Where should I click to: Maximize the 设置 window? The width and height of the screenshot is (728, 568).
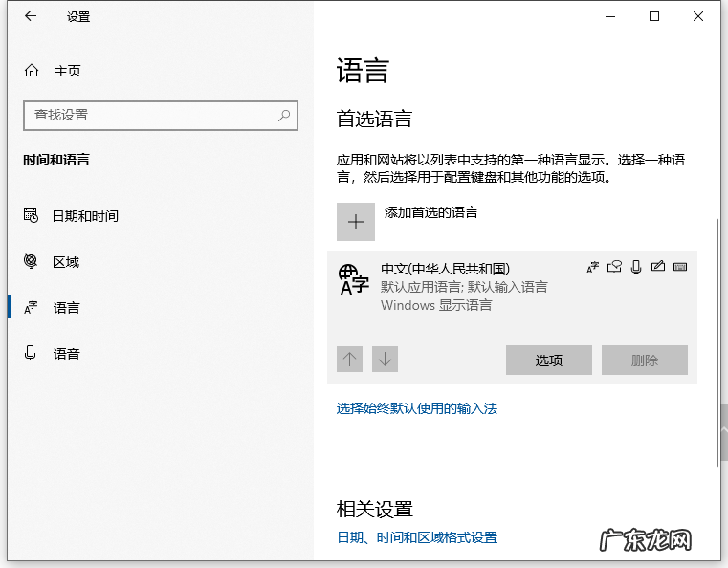654,16
